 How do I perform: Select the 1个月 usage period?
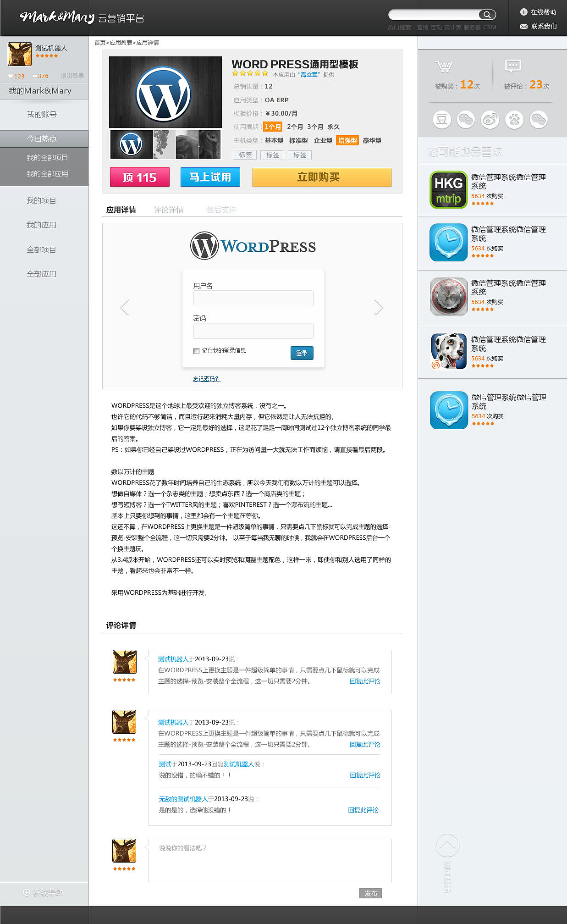(x=272, y=127)
